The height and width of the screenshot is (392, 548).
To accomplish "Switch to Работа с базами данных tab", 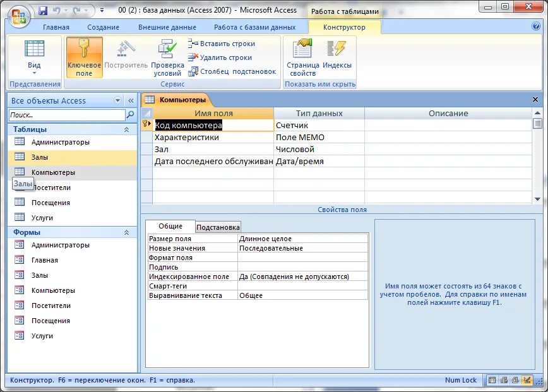I will coord(255,27).
